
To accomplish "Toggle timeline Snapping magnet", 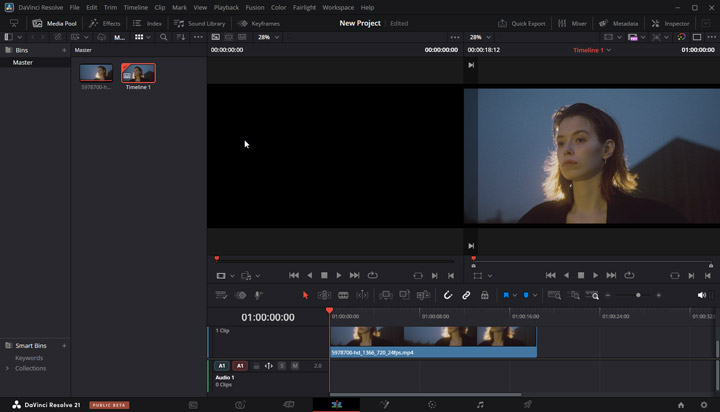I will point(448,295).
